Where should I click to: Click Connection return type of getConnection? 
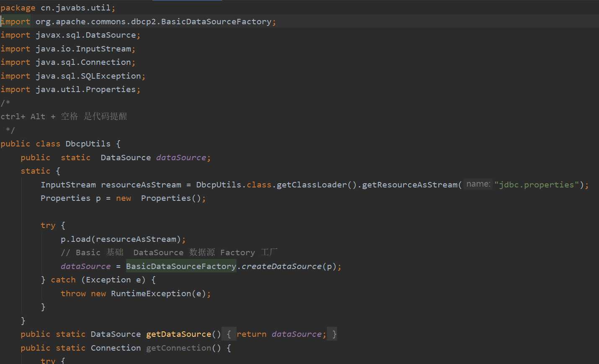point(116,348)
